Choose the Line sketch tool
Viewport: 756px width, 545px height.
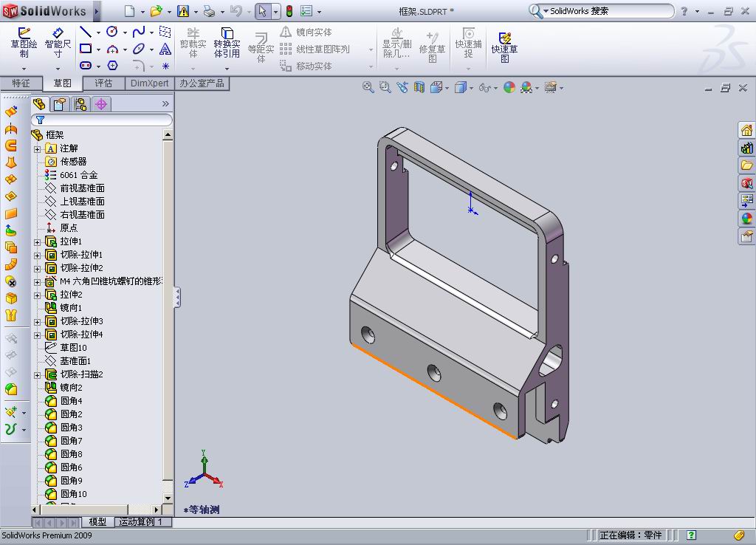[x=86, y=32]
